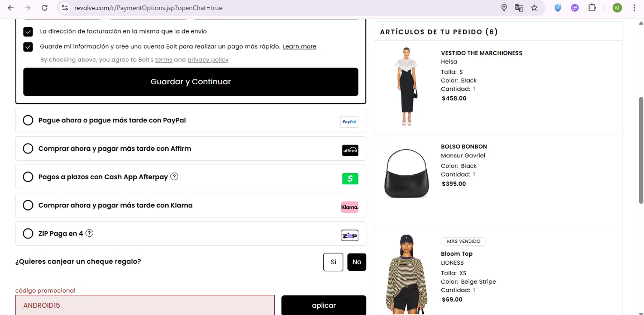Click BOLSO BONBON product name

tap(464, 147)
